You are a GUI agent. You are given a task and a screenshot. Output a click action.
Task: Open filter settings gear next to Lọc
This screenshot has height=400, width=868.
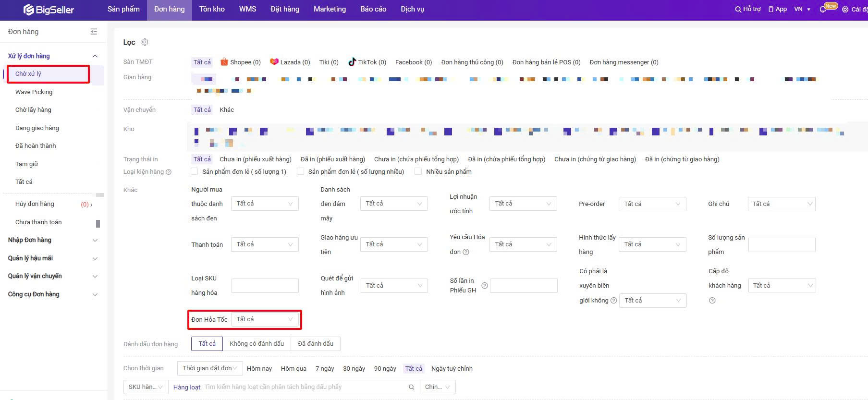click(145, 42)
